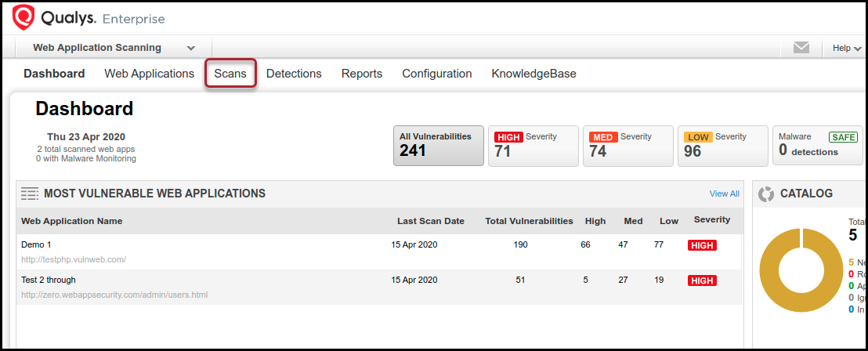The width and height of the screenshot is (868, 351).
Task: Click the list icon beside Most Vulnerable Web Applications
Action: point(30,194)
